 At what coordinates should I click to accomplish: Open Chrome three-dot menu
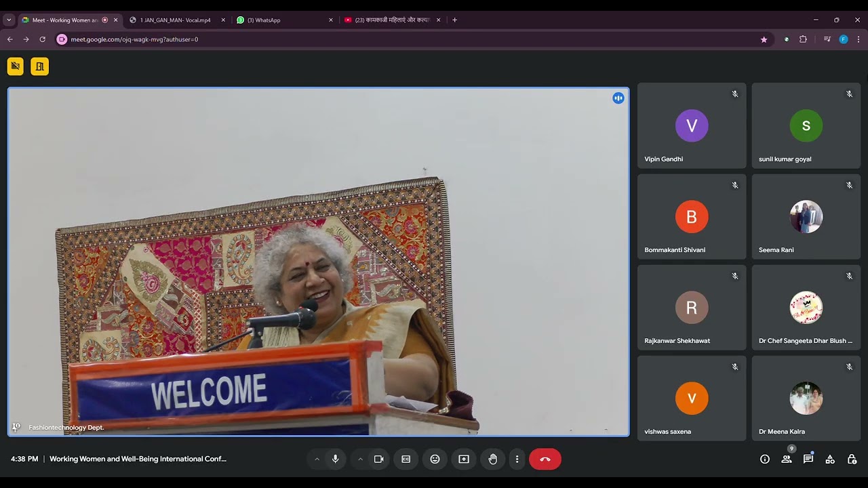click(x=859, y=39)
